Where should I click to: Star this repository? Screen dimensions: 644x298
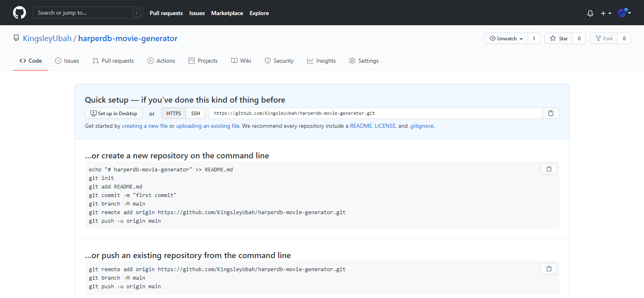coord(559,38)
